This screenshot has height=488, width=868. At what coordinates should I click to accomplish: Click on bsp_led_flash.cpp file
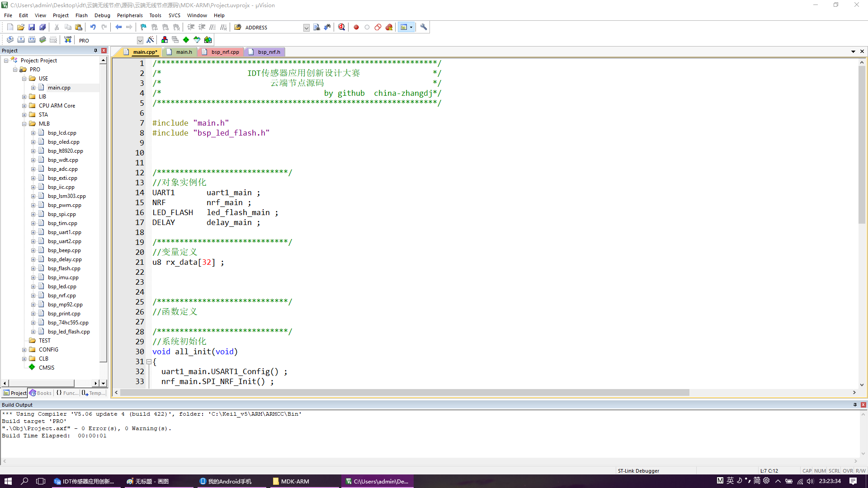click(67, 331)
